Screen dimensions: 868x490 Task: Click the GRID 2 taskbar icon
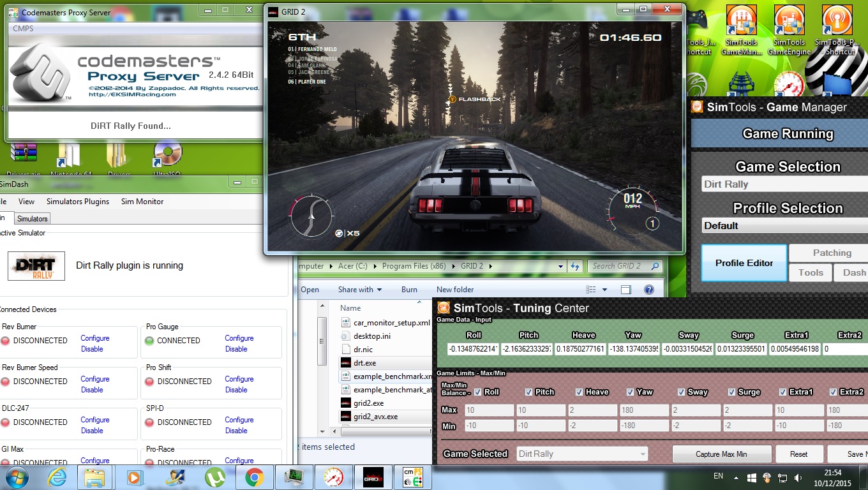(372, 477)
